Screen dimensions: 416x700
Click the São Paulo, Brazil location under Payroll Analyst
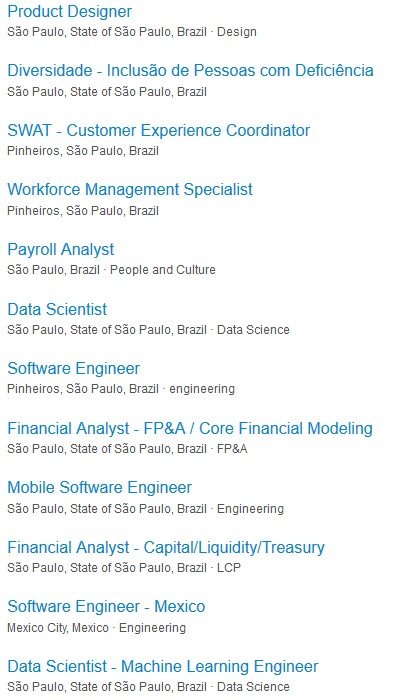tap(54, 270)
